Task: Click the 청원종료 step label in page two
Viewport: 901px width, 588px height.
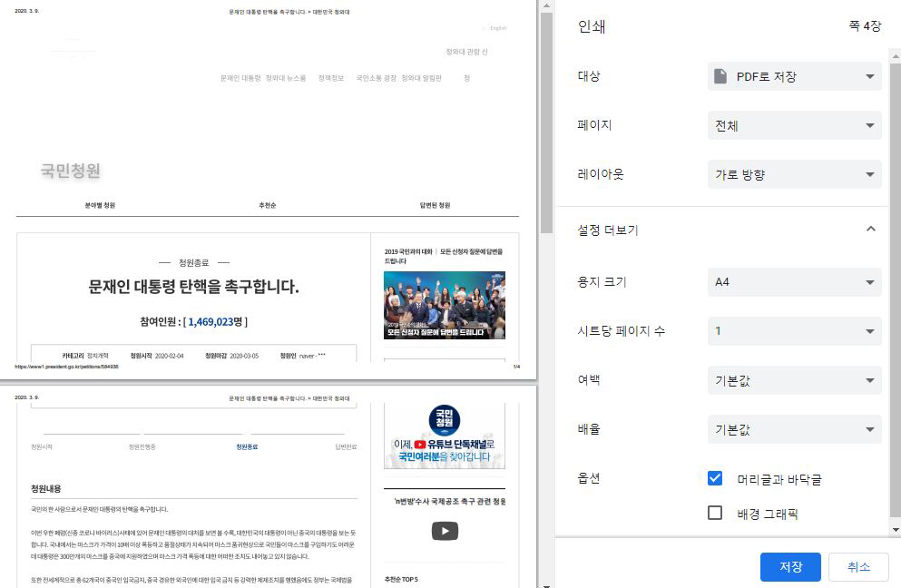Action: (x=247, y=446)
